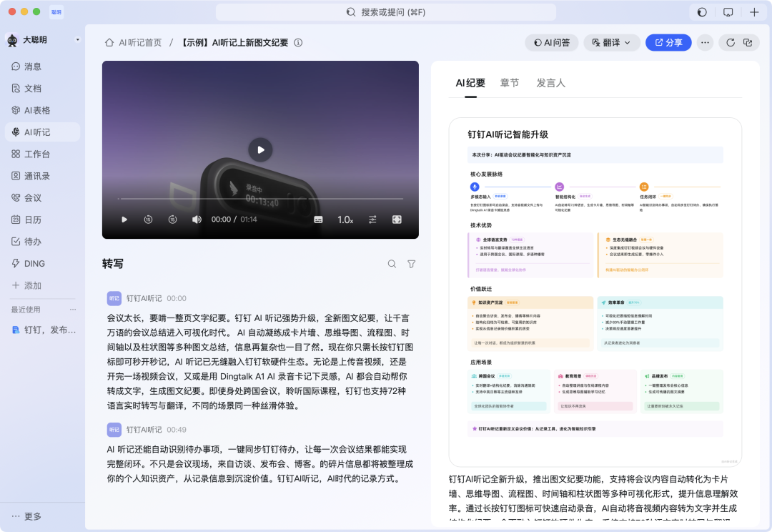Click the 分享 button
This screenshot has width=772, height=532.
(668, 43)
